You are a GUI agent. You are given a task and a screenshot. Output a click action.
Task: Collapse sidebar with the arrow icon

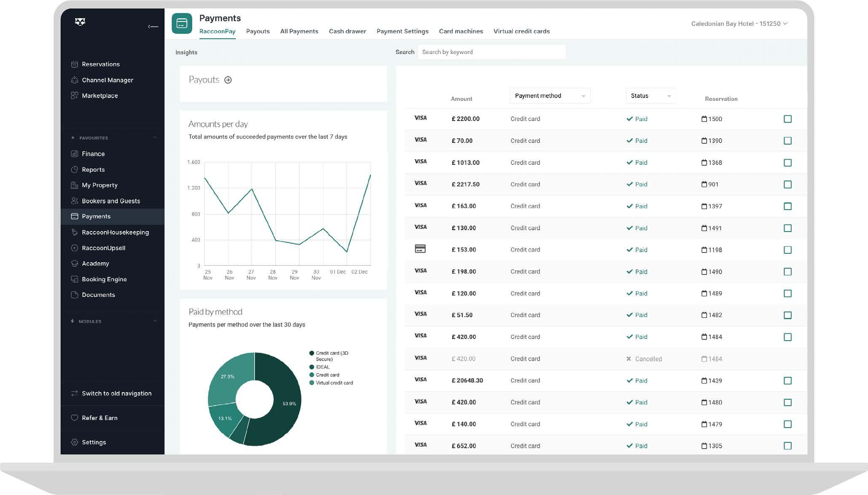[153, 27]
